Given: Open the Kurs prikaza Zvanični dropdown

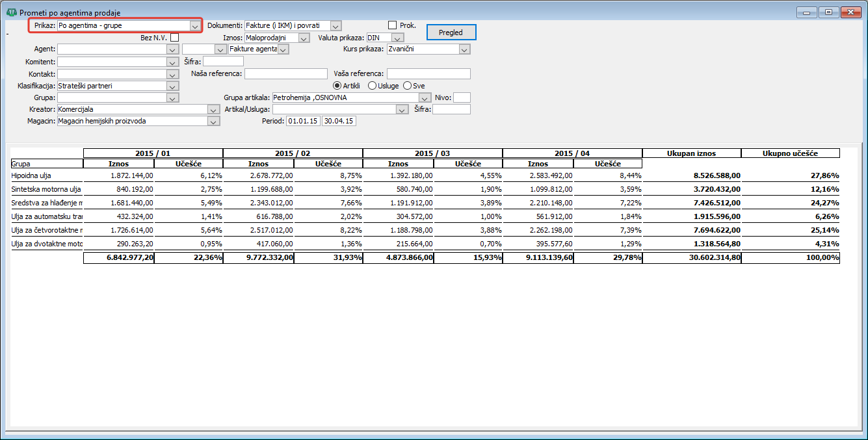Looking at the screenshot, I should (464, 49).
